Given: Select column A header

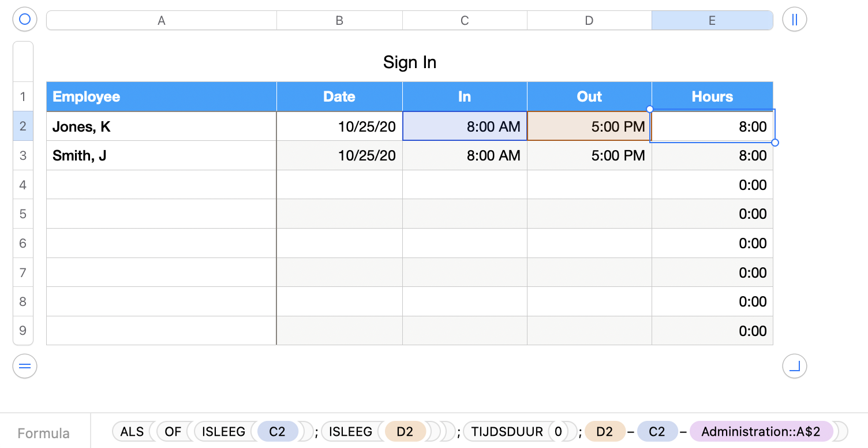Looking at the screenshot, I should 161,20.
